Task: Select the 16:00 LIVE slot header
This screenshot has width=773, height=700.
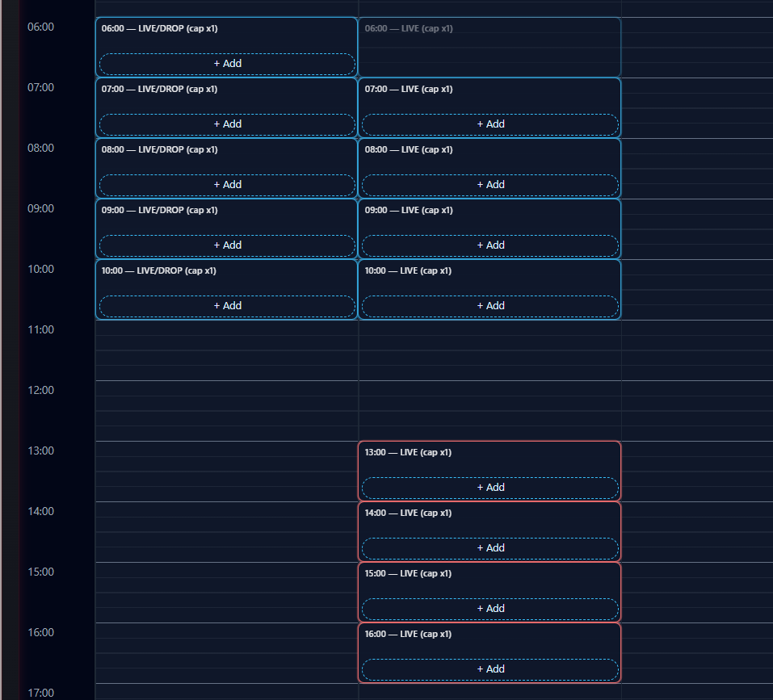Action: [x=409, y=634]
